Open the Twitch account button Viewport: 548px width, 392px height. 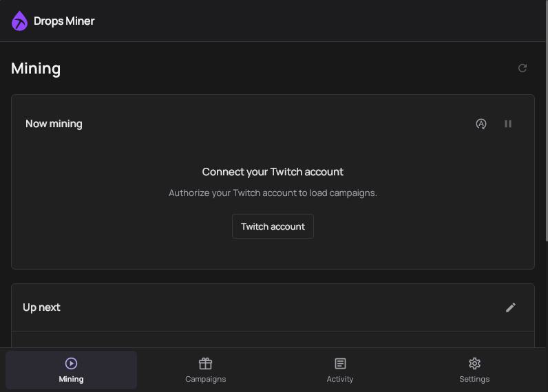coord(273,226)
